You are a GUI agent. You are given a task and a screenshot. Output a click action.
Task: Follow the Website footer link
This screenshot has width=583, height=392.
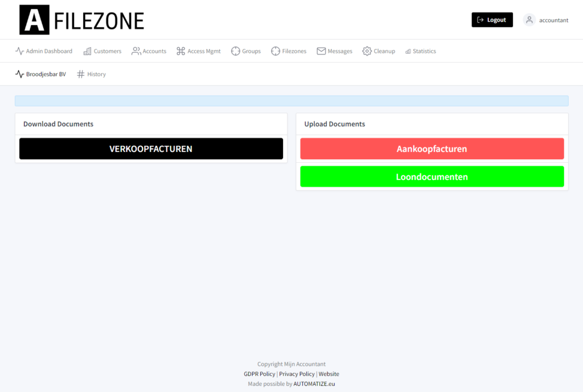pos(329,374)
